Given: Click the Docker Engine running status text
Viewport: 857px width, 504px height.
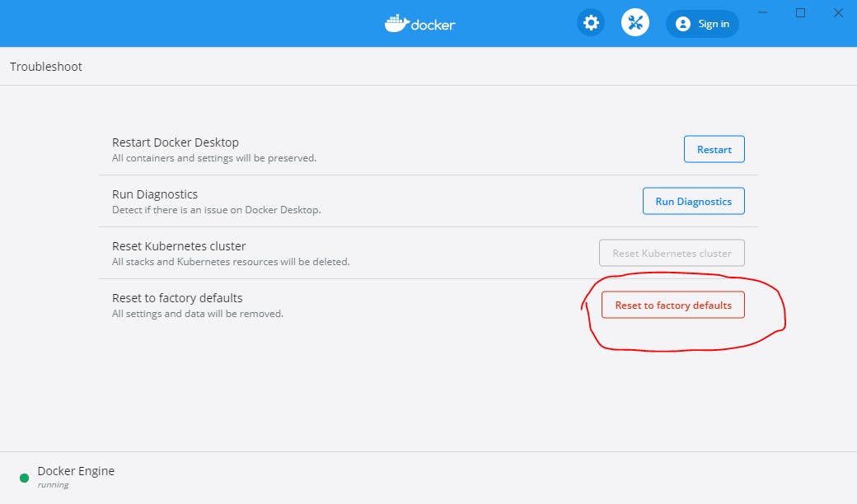Looking at the screenshot, I should pos(53,484).
